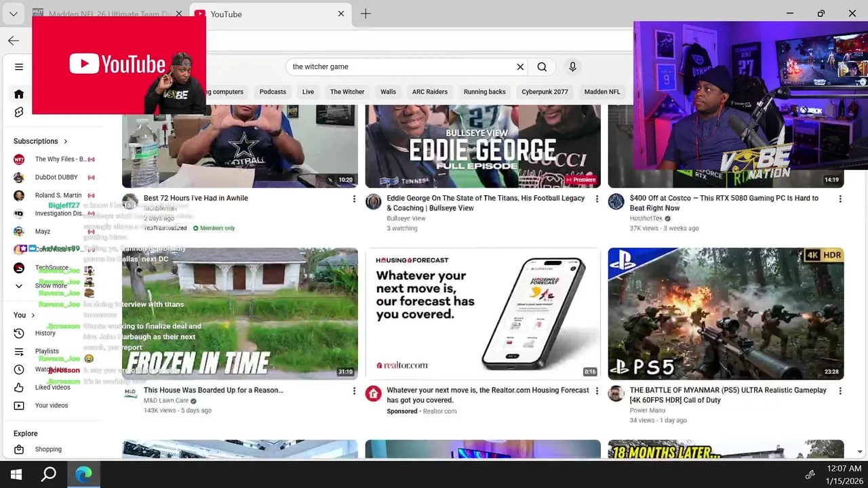Image resolution: width=868 pixels, height=488 pixels.
Task: Expand Show more subscriptions
Action: pos(51,285)
